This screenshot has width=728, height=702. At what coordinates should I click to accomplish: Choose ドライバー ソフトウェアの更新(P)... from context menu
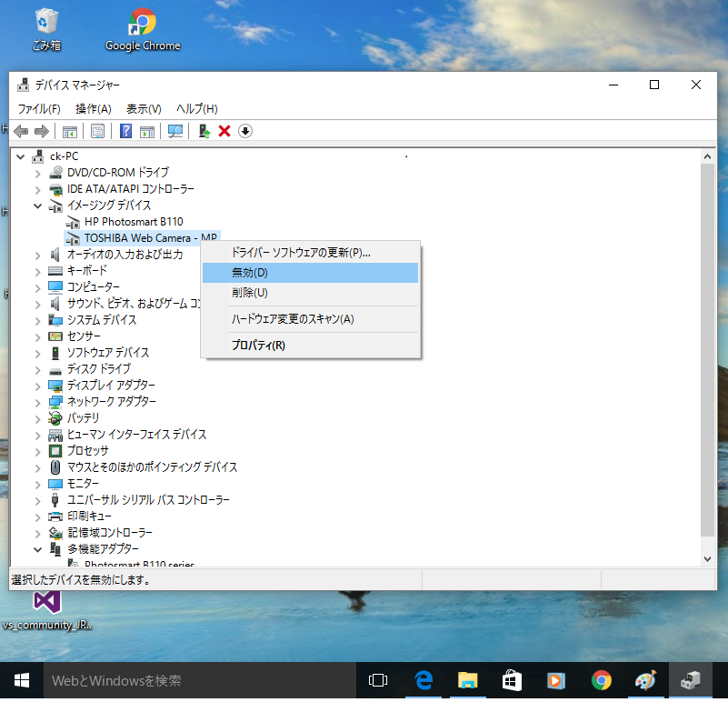310,253
